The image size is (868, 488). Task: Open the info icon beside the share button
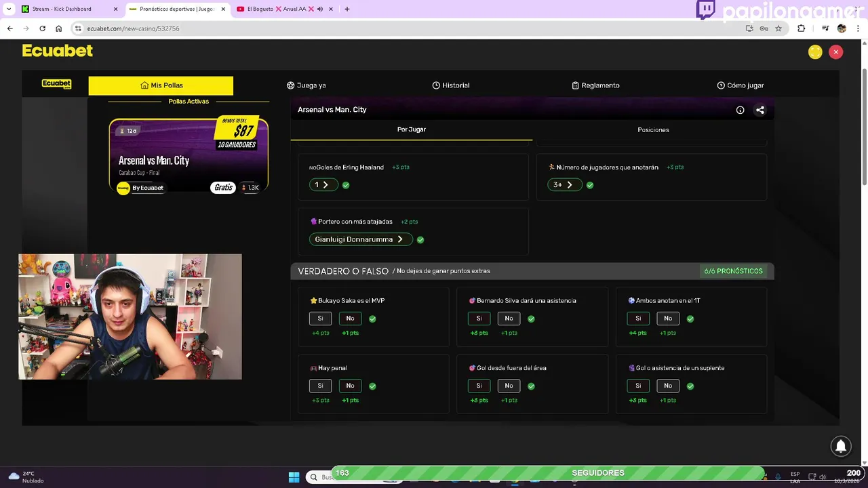pyautogui.click(x=740, y=110)
